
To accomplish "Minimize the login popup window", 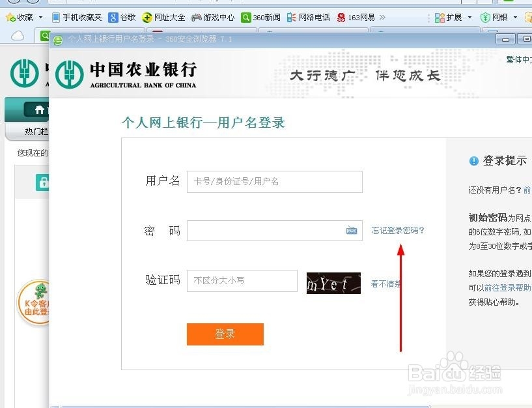I will pos(505,39).
